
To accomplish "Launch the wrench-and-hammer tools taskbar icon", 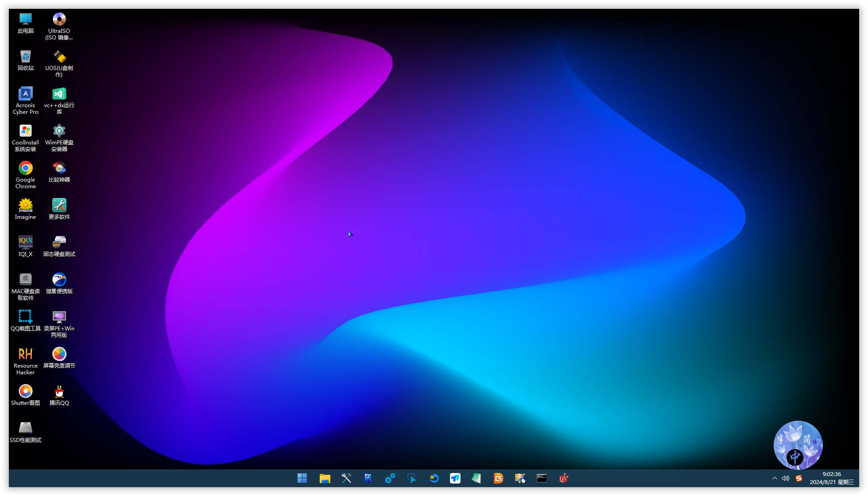I will [x=346, y=478].
